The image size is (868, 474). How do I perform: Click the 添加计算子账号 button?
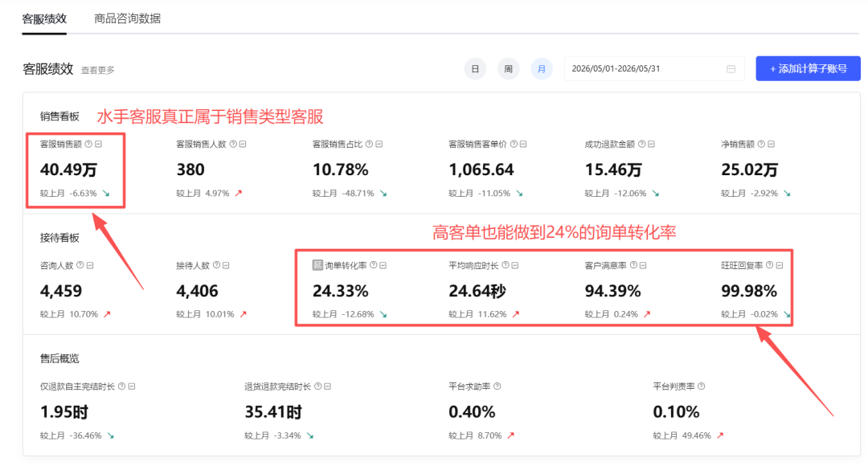pyautogui.click(x=809, y=68)
